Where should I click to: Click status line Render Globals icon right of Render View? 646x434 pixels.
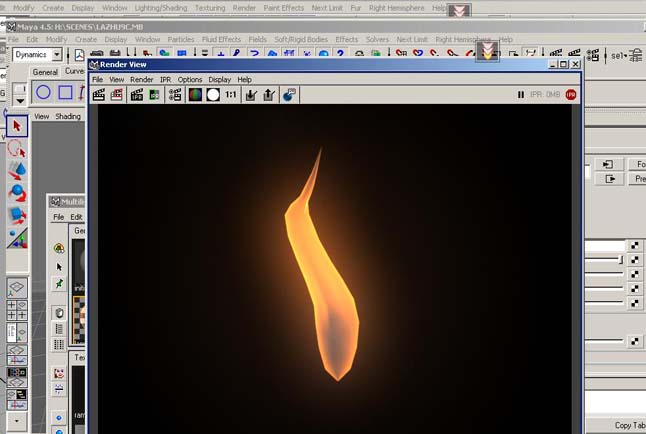click(593, 55)
